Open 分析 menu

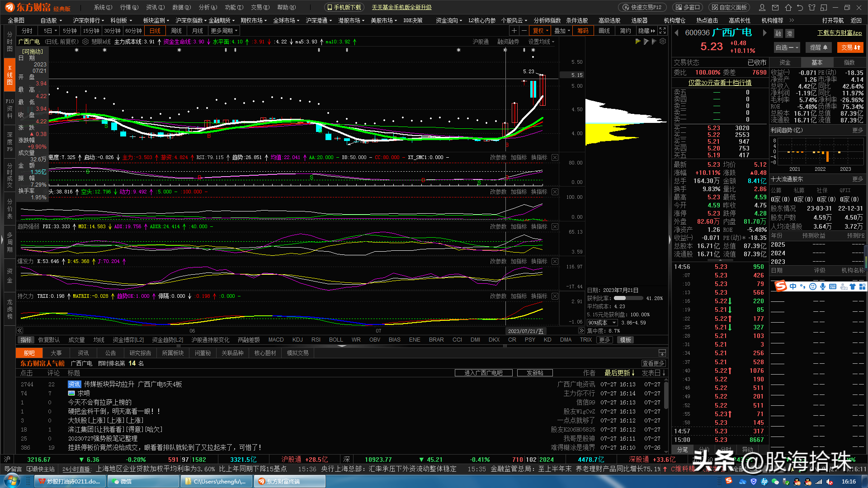207,7
